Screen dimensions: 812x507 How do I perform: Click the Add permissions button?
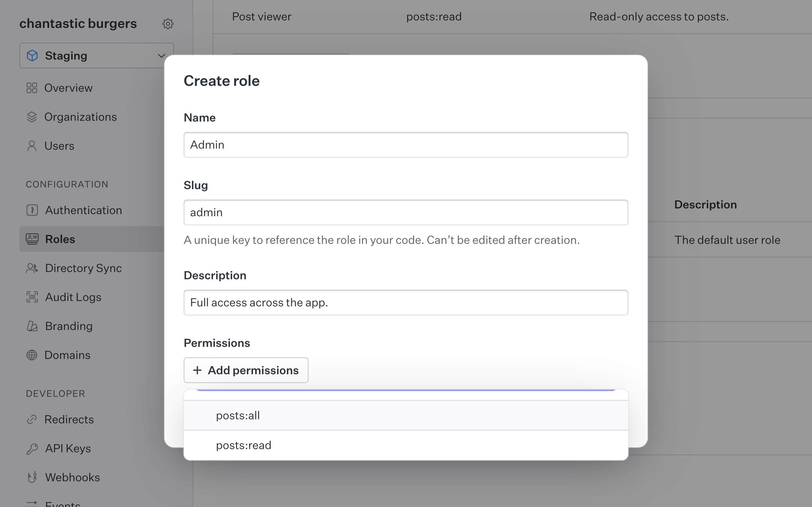(246, 370)
